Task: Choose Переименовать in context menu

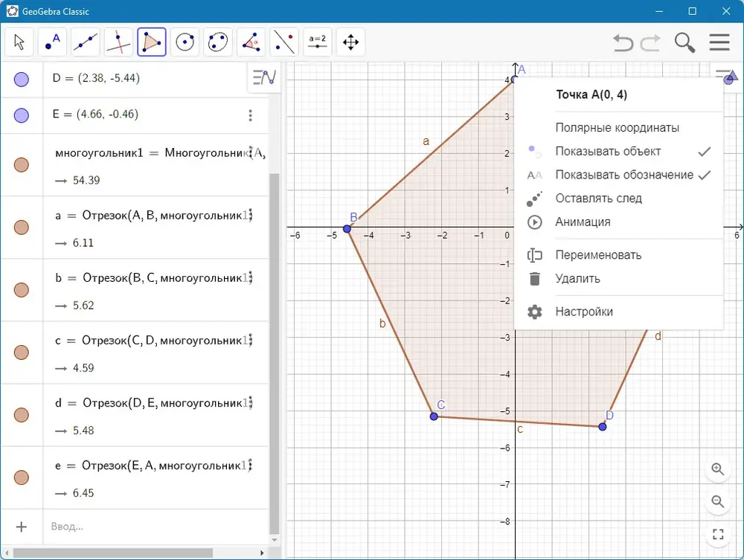Action: (x=618, y=255)
